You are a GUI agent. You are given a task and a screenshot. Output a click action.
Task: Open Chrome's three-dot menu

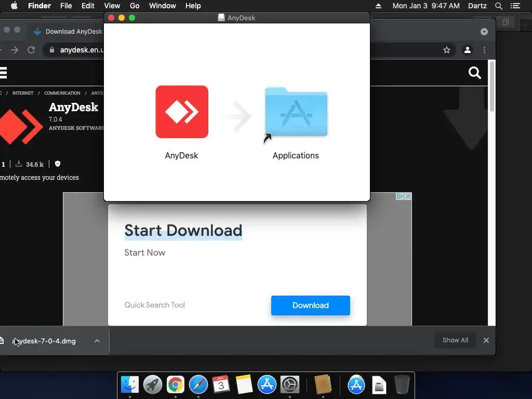[x=484, y=50]
